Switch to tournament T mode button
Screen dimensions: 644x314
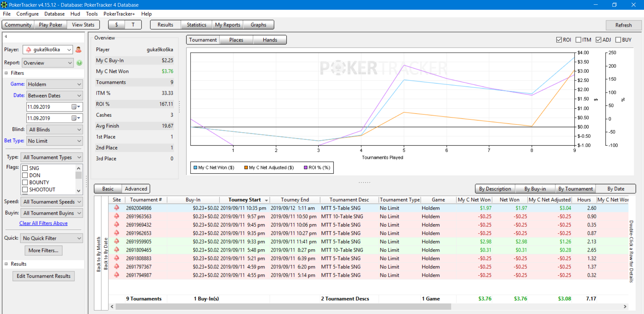[x=133, y=25]
